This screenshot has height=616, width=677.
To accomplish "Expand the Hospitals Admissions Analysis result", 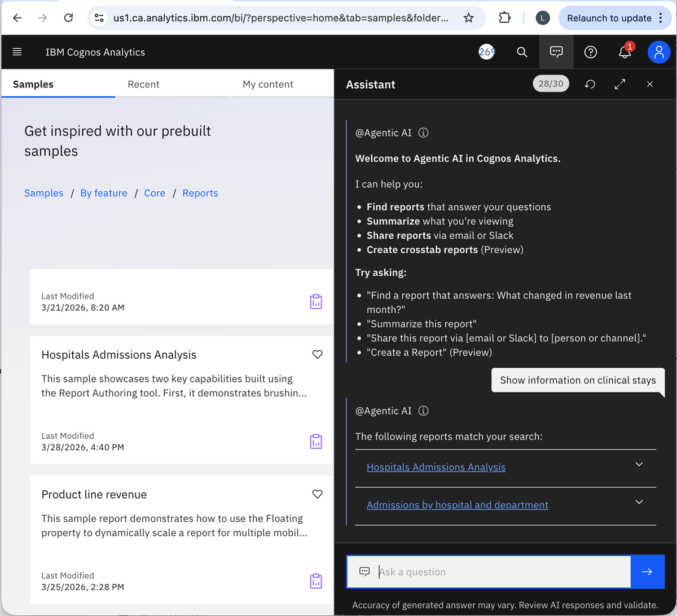I will click(x=639, y=464).
